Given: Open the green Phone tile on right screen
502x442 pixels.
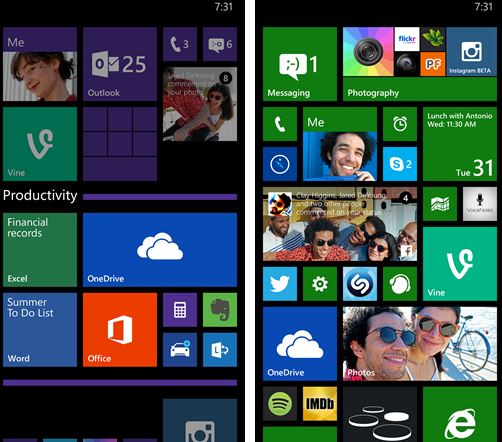Looking at the screenshot, I should click(280, 124).
